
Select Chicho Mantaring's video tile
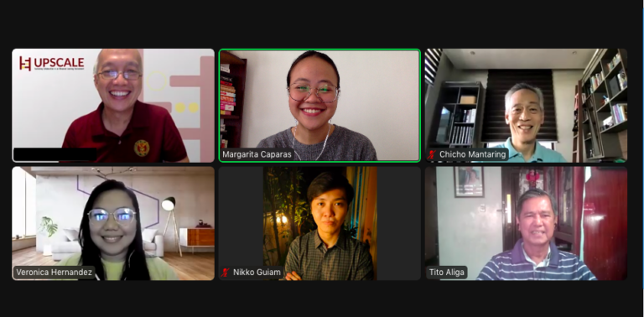[526, 106]
